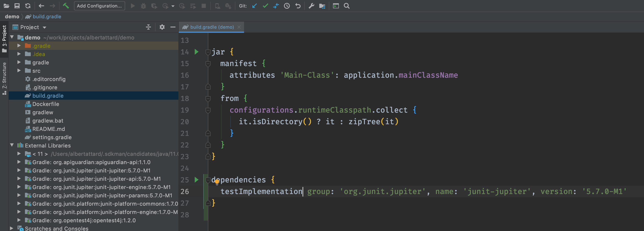The width and height of the screenshot is (644, 231).
Task: Build project with the green hammer
Action: click(x=66, y=6)
